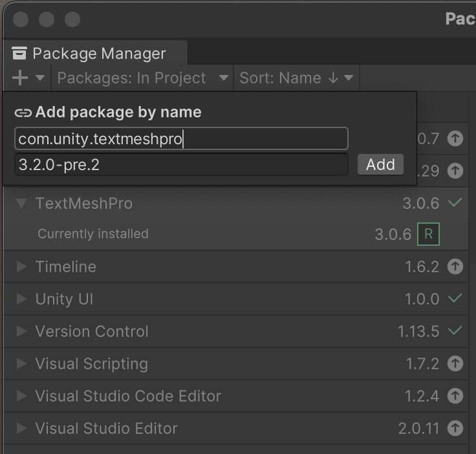Open the Sort: Name dropdown
476x454 pixels.
[297, 78]
